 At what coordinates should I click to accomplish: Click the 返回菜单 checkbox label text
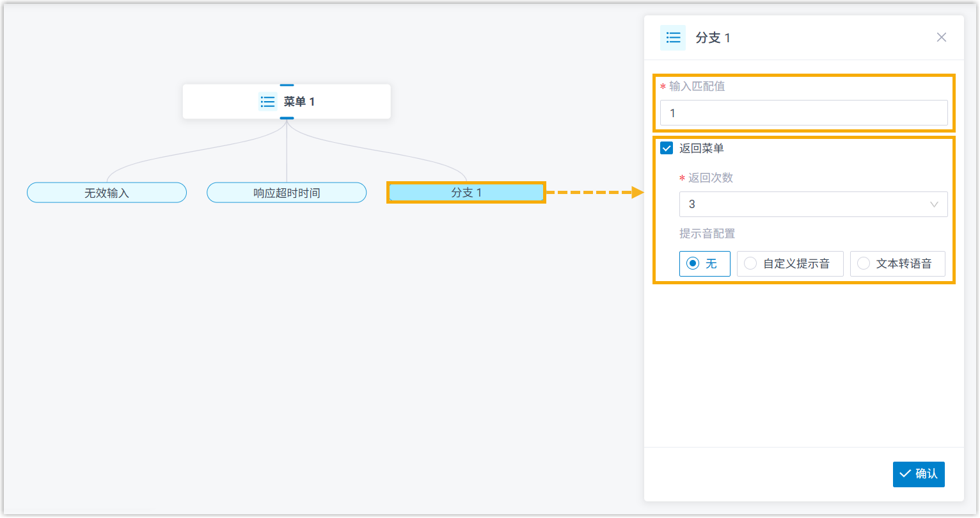[702, 149]
